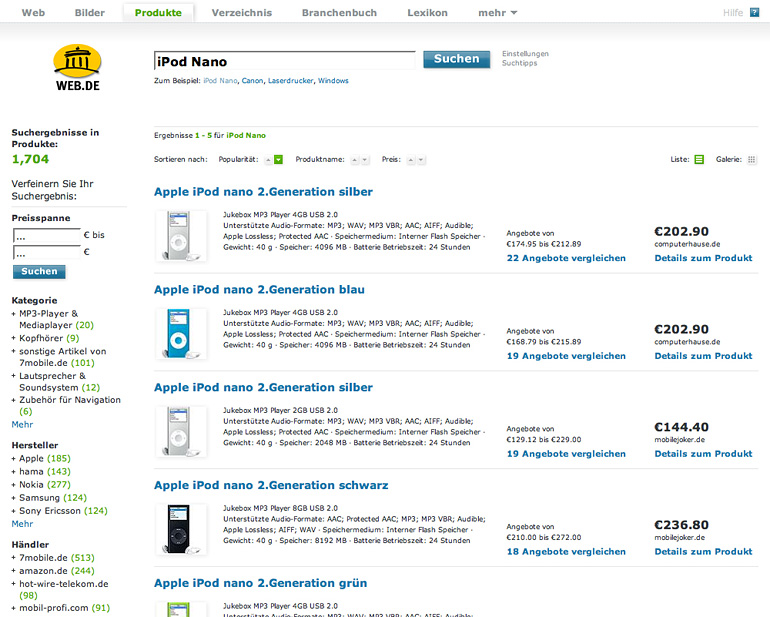Sort Produktname ascending arrow
The width and height of the screenshot is (770, 617).
pos(355,160)
